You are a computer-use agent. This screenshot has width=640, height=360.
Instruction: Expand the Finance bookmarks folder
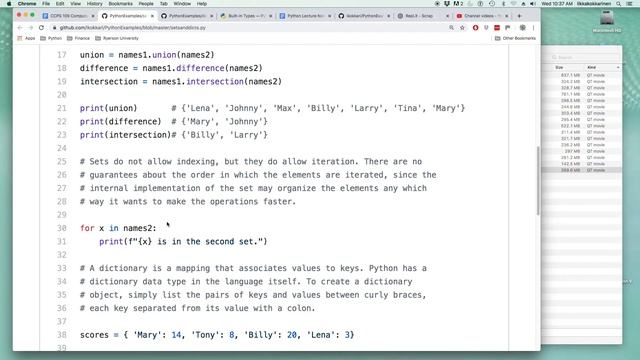78,38
